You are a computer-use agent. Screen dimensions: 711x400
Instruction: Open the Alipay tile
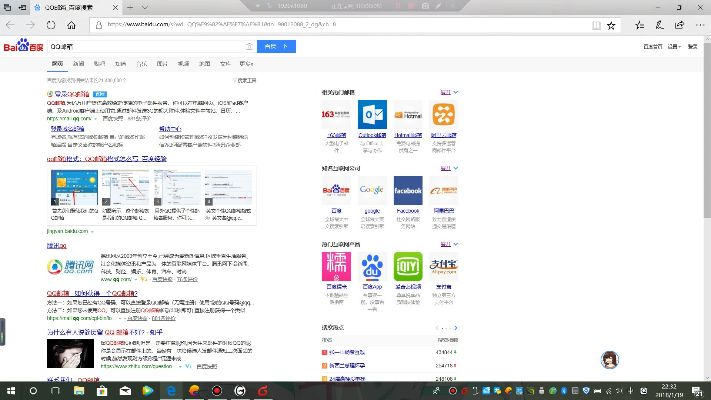[443, 267]
